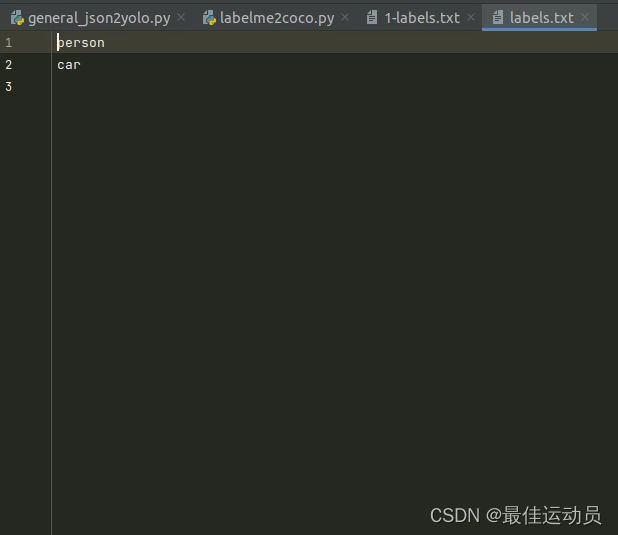Click the Python file icon of general_json2yolo.py

tap(17, 18)
